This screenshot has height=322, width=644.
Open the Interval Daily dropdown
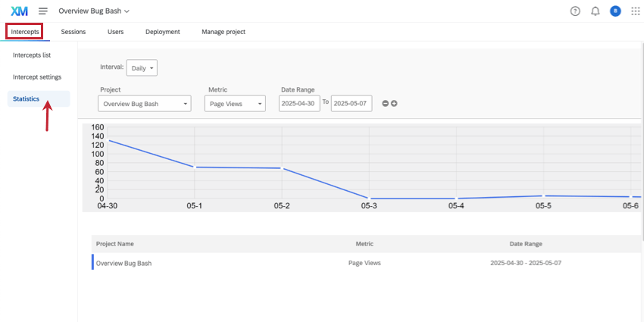coord(142,68)
